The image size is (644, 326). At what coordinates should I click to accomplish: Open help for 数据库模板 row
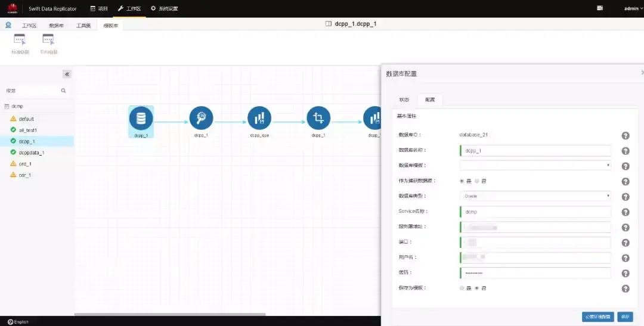pos(626,166)
